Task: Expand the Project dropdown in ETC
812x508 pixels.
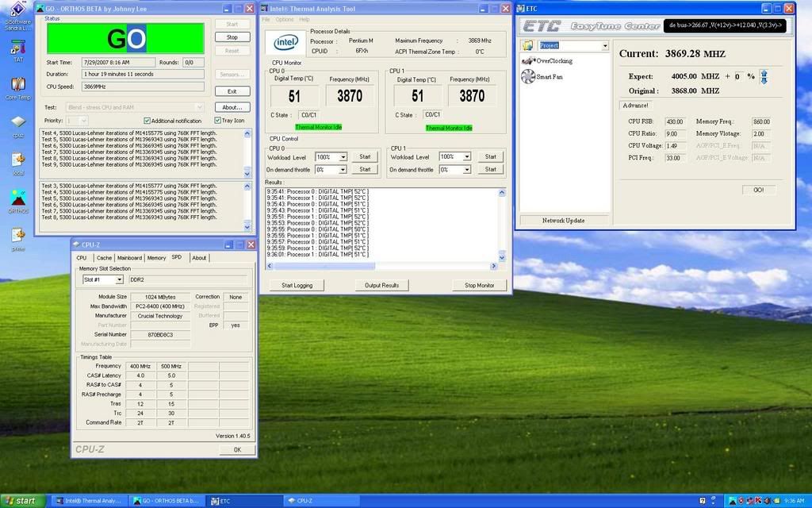Action: pos(605,45)
